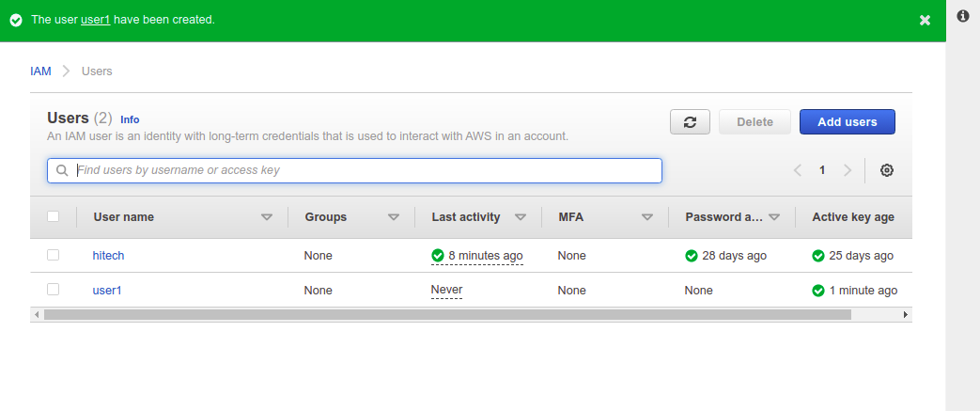Click the horizontal scrollbar thumb
Viewport: 980px width, 411px height.
point(447,315)
